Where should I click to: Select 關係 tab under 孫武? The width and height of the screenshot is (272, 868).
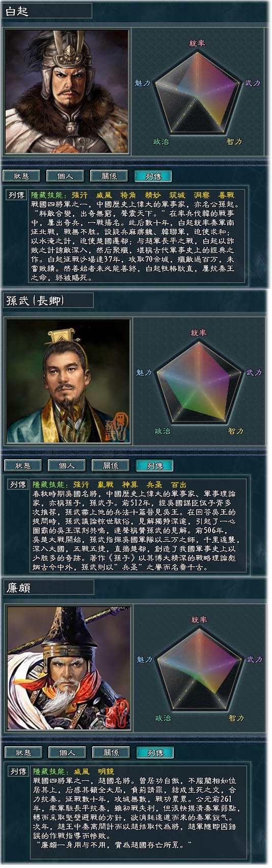110,465
